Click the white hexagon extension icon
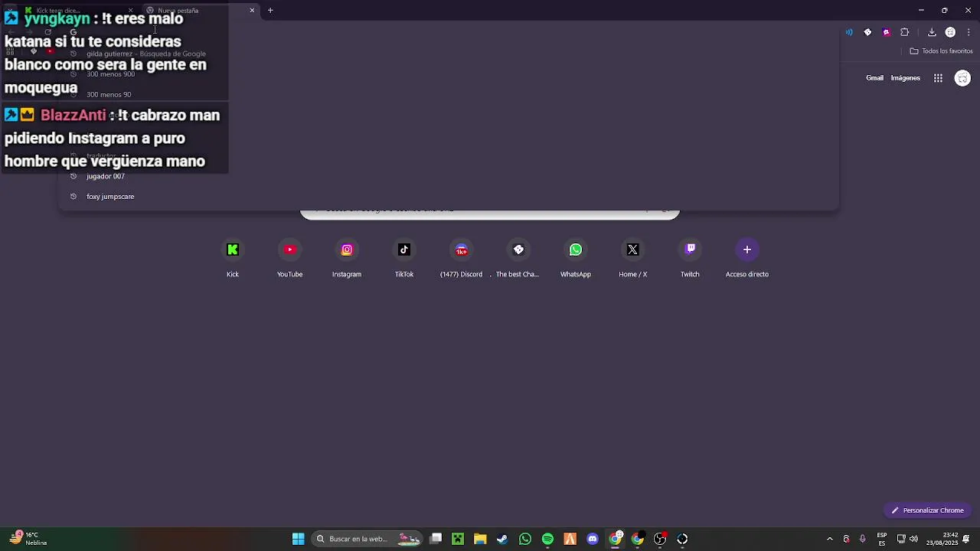 [x=867, y=32]
